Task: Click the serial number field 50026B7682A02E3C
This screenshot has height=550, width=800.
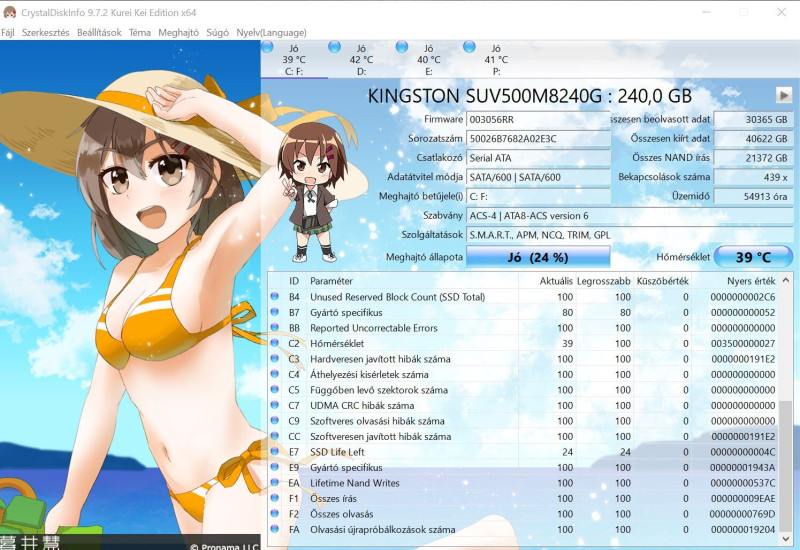Action: tap(538, 139)
